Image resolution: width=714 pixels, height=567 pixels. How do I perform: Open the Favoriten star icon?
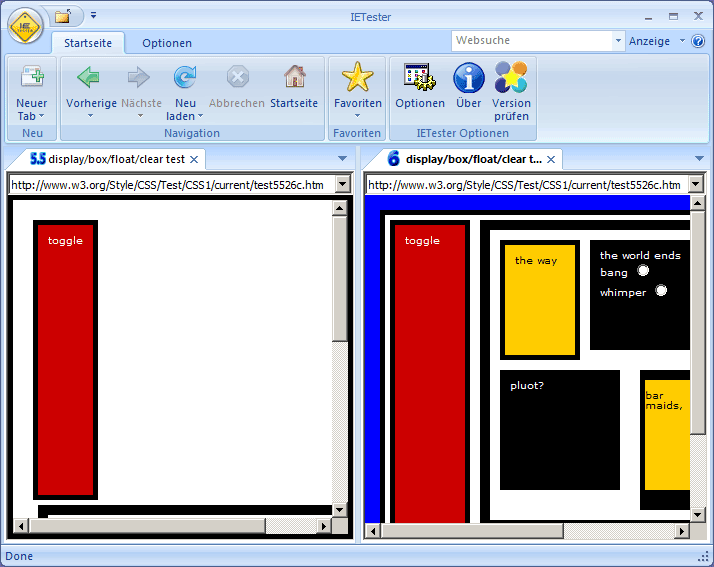coord(357,77)
